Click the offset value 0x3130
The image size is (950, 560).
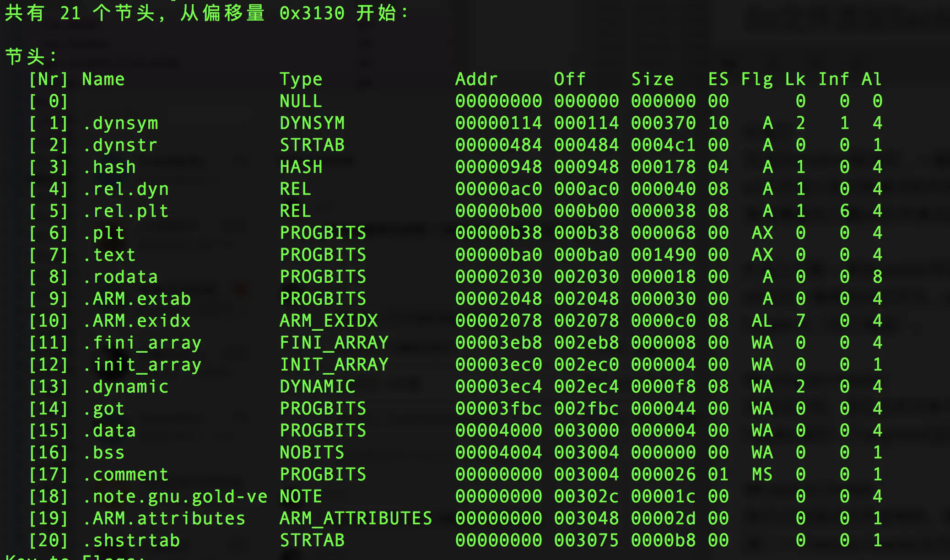312,13
